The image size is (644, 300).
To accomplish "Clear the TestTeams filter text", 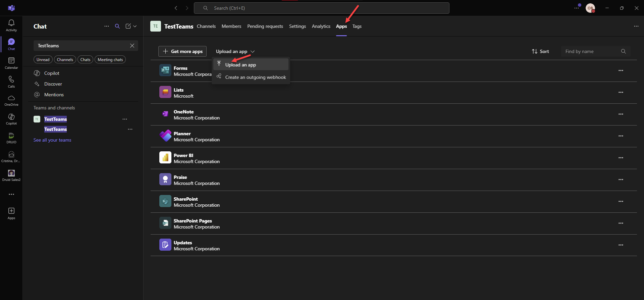I will (x=132, y=46).
